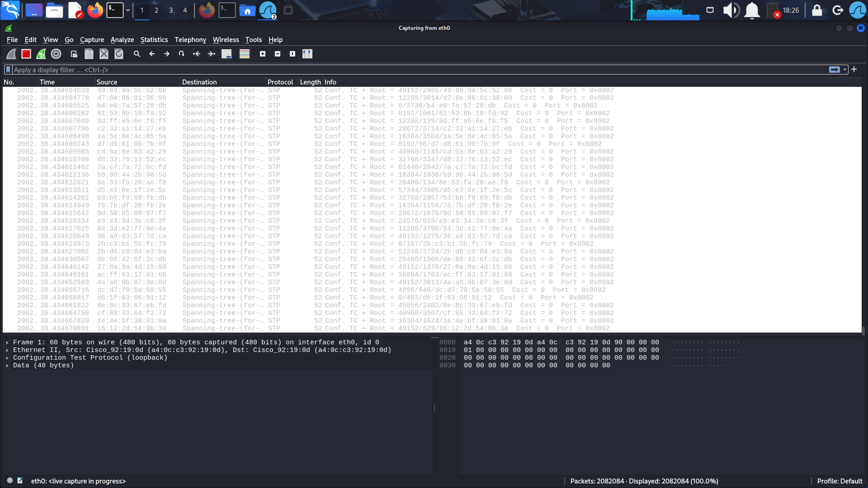
Task: Toggle auto-scroll during live capture
Action: [226, 54]
